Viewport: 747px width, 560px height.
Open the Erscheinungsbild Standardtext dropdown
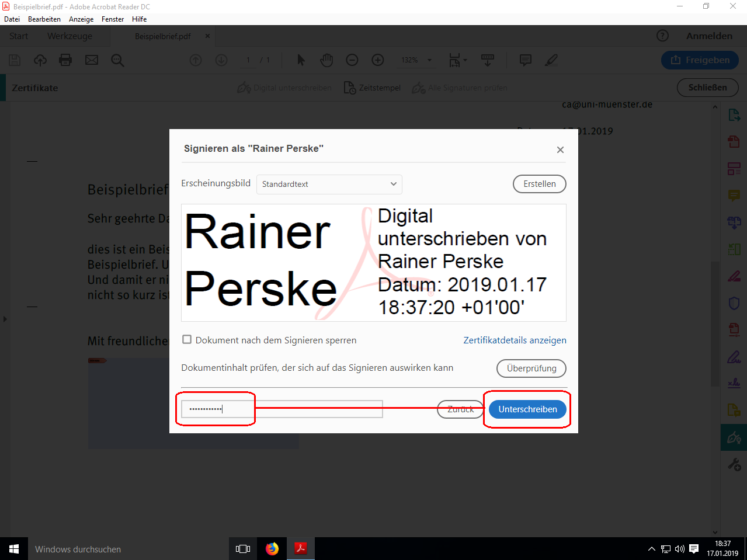pyautogui.click(x=329, y=184)
